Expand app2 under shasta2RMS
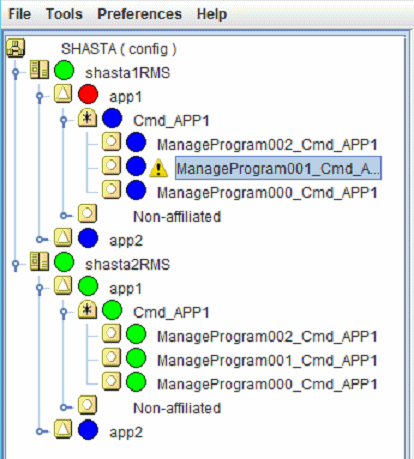 click(x=41, y=431)
